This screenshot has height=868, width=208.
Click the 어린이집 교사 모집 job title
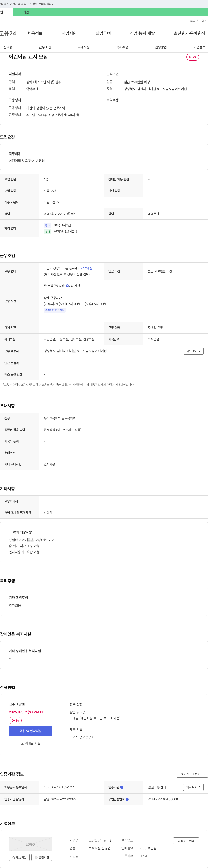point(28,57)
